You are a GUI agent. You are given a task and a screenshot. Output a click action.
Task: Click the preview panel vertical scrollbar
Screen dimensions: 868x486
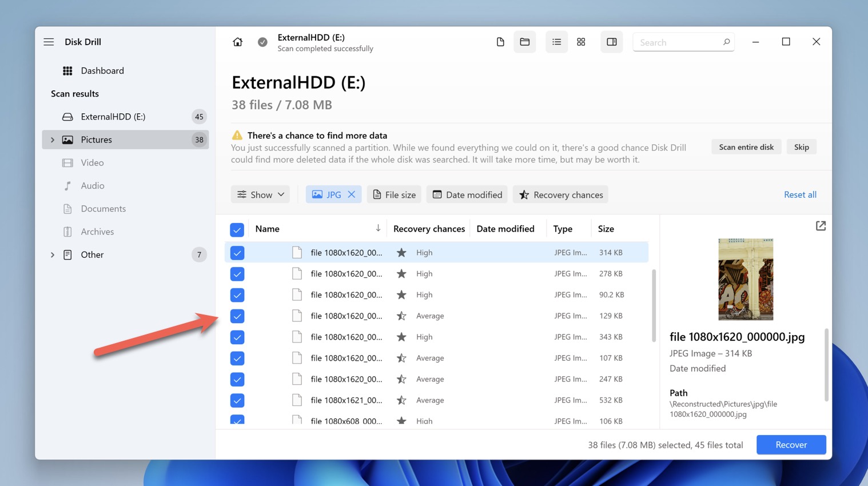(826, 365)
